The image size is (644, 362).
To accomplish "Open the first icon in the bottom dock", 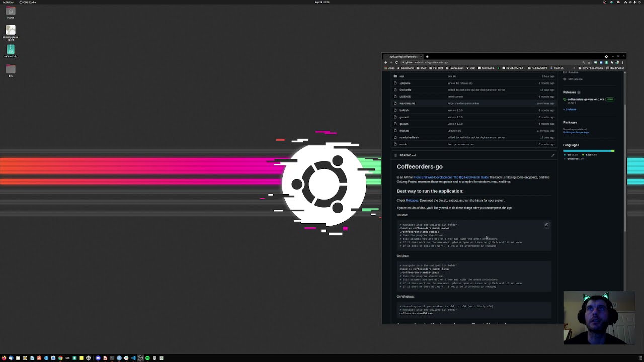I will [4, 358].
